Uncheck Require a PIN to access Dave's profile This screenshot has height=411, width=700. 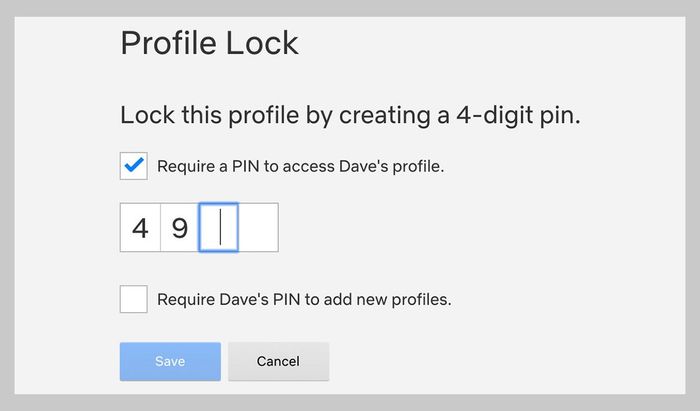click(x=134, y=166)
